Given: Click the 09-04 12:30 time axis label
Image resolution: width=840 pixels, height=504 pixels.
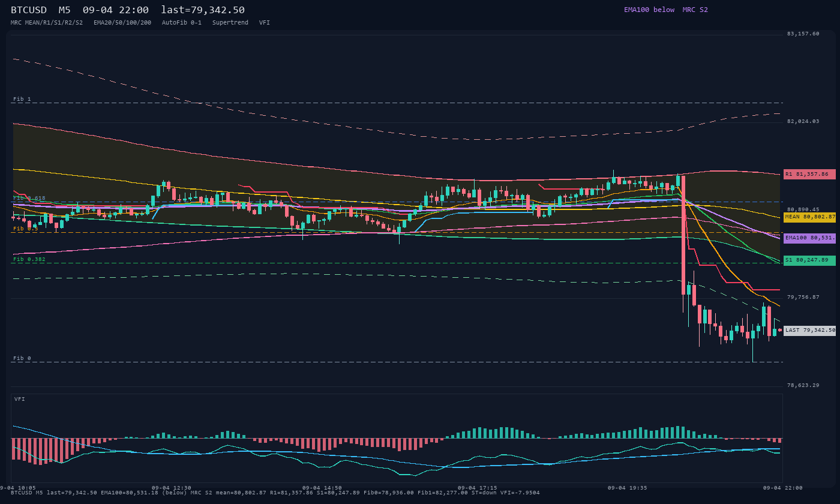Looking at the screenshot, I should coord(172,488).
